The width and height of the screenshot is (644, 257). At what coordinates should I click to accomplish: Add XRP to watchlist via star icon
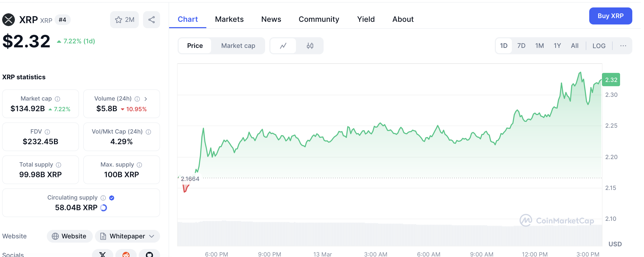(x=119, y=20)
